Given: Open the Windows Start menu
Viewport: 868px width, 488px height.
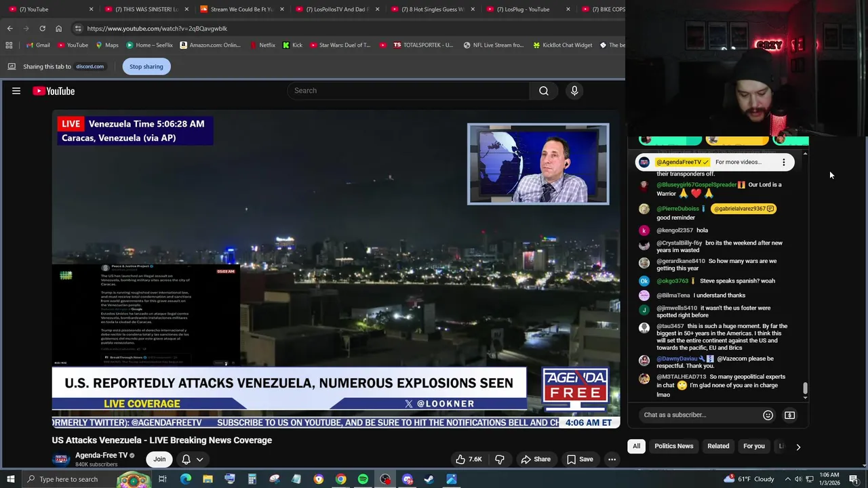Looking at the screenshot, I should pyautogui.click(x=9, y=479).
